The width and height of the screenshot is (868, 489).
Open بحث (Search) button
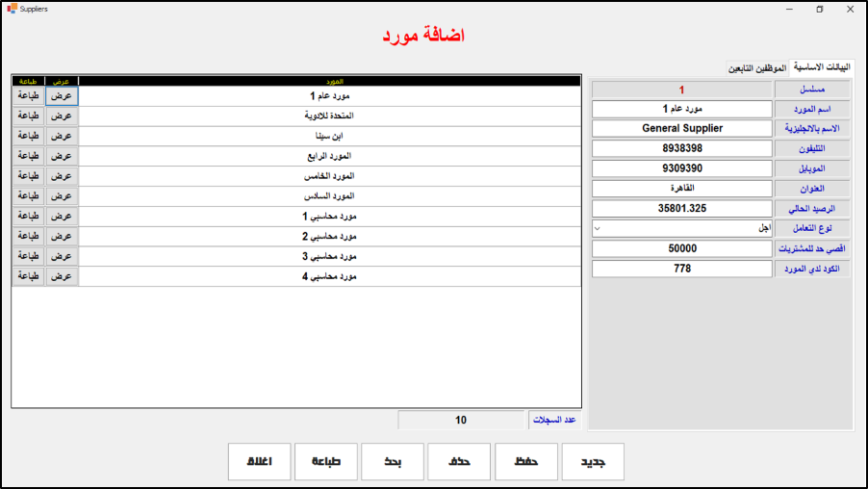393,462
